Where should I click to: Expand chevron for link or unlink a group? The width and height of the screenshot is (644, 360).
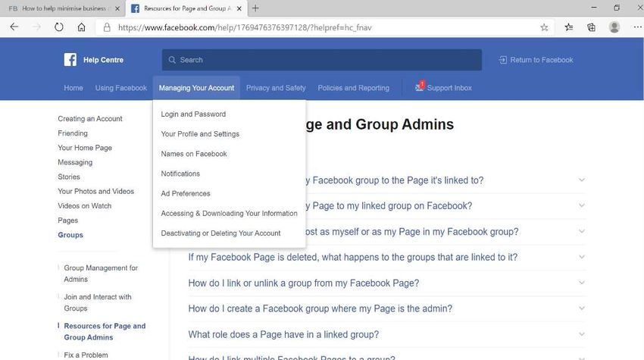(582, 283)
